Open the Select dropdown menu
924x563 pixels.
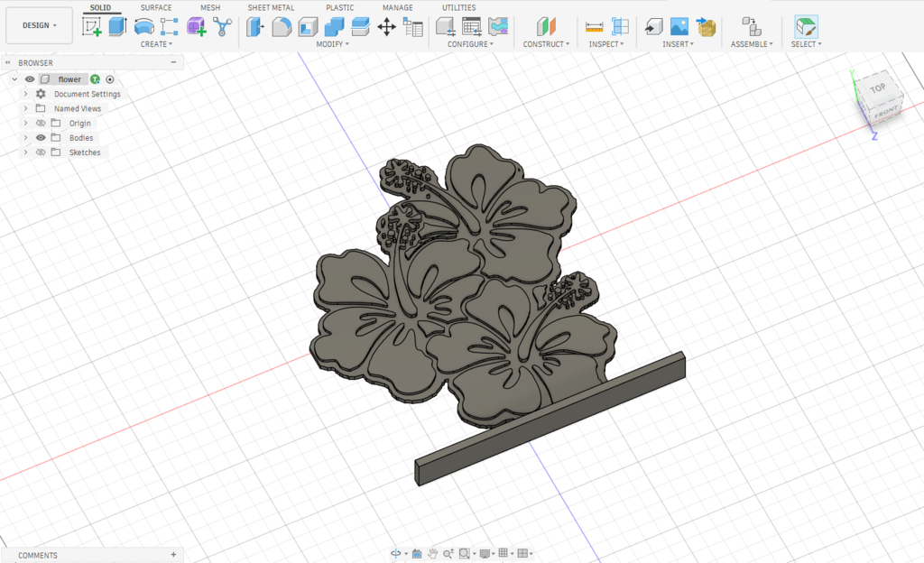pyautogui.click(x=806, y=44)
